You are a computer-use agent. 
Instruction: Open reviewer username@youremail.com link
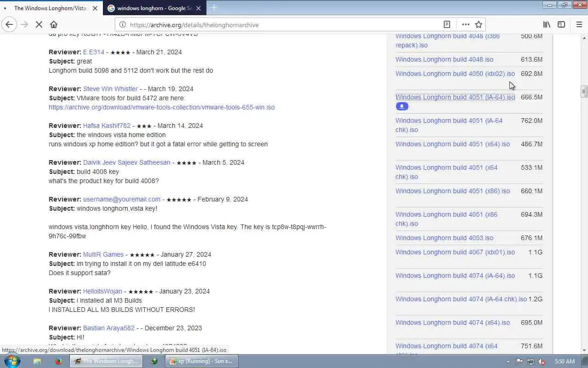pos(122,199)
